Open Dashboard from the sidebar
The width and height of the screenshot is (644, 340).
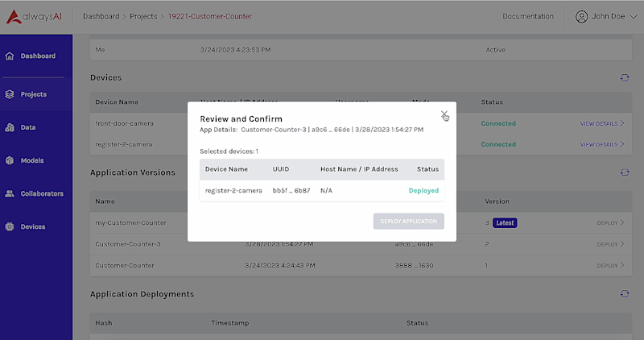coord(36,56)
